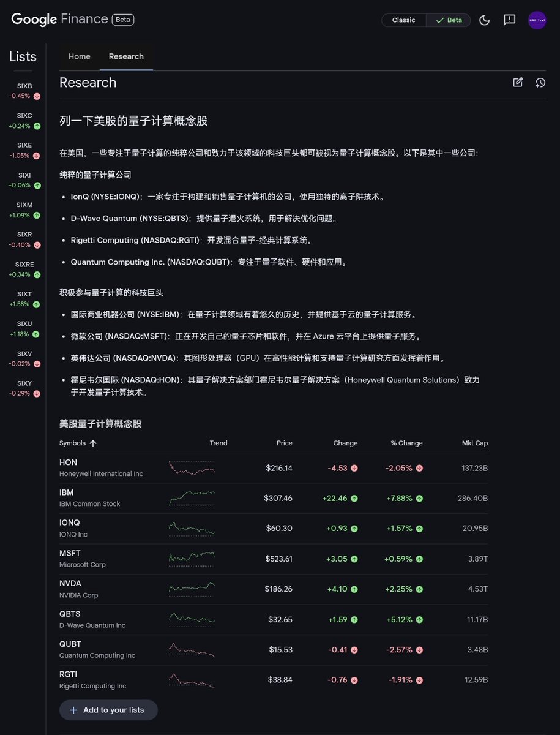Open SIXT in the Lists sidebar
The image size is (560, 735).
(24, 299)
